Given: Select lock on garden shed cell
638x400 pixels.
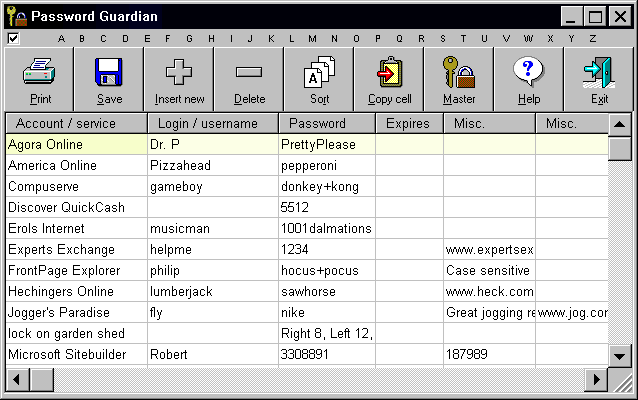Looking at the screenshot, I should pyautogui.click(x=76, y=334).
